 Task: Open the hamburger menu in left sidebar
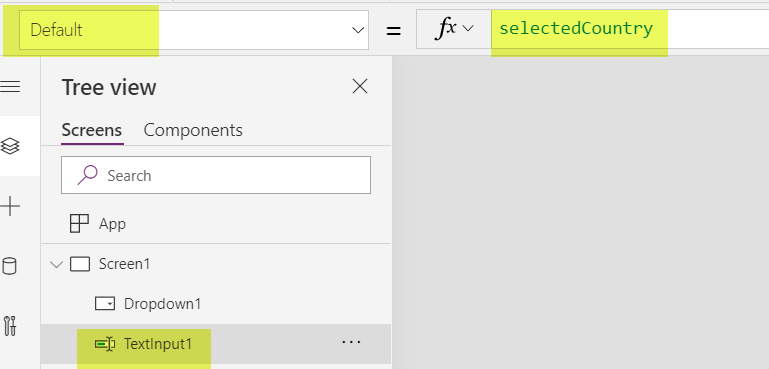(x=10, y=87)
